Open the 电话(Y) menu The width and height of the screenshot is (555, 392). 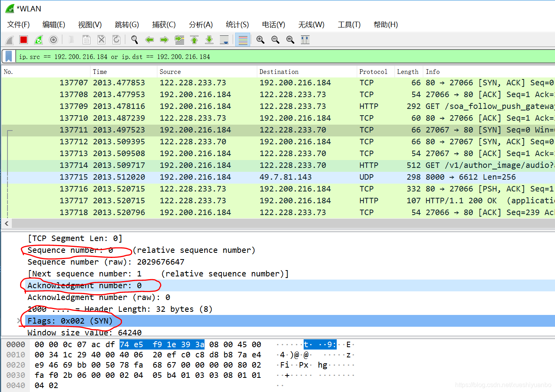(x=274, y=25)
